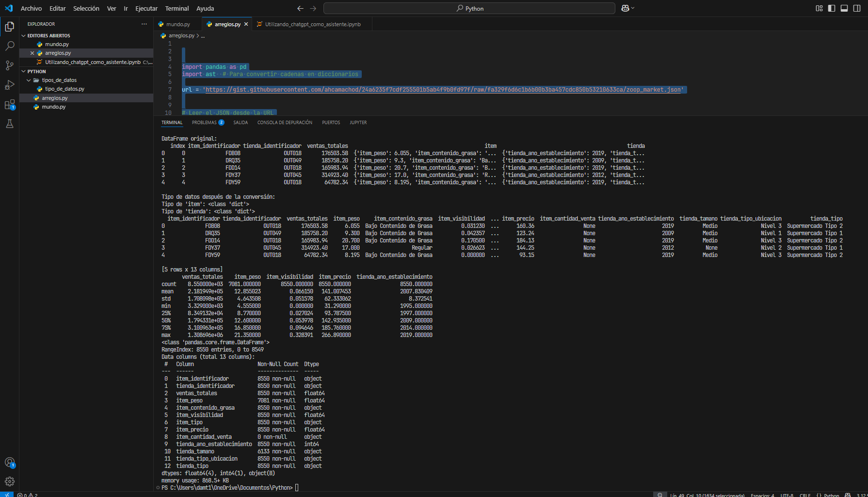Collapse the tipos_de_datos folder
Image resolution: width=868 pixels, height=497 pixels.
pos(29,80)
